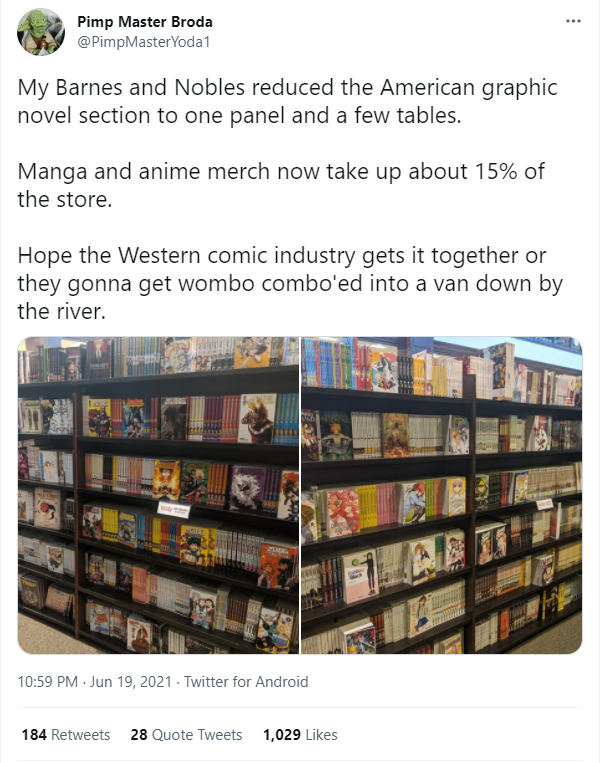Open the Yoda profile avatar
This screenshot has height=763, width=606.
(41, 32)
